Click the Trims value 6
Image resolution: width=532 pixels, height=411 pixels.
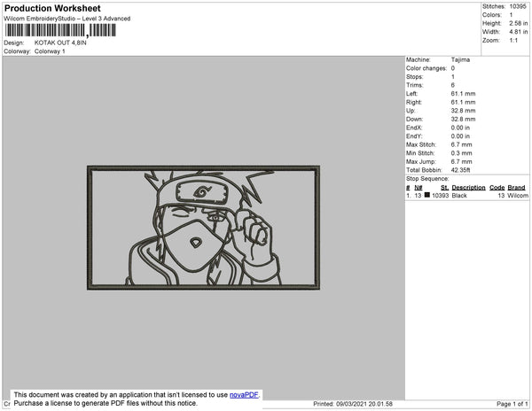(x=453, y=85)
